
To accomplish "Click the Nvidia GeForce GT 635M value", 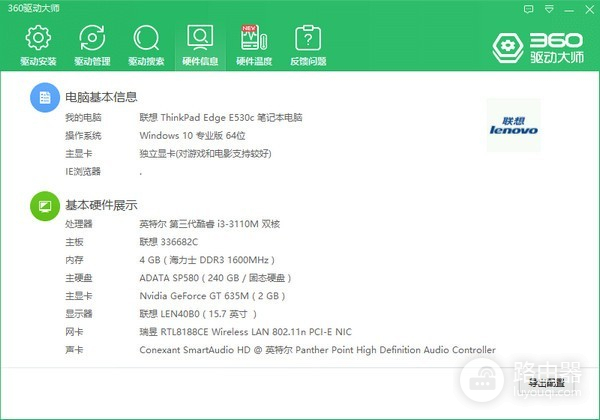I will click(212, 296).
